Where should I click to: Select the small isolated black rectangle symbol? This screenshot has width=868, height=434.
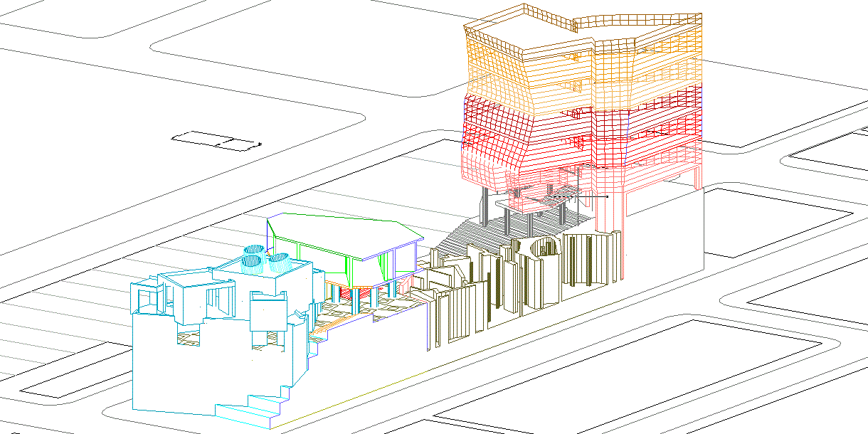point(217,142)
